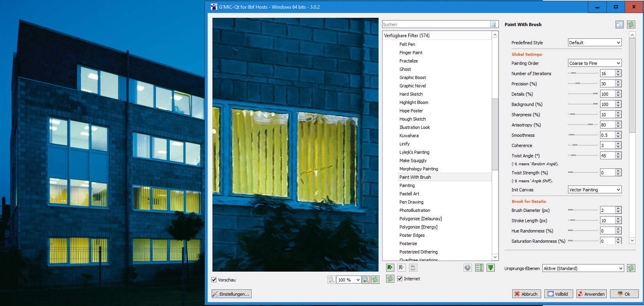Image resolution: width=644 pixels, height=306 pixels.
Task: Disable the Internet checkbox
Action: coord(400,279)
